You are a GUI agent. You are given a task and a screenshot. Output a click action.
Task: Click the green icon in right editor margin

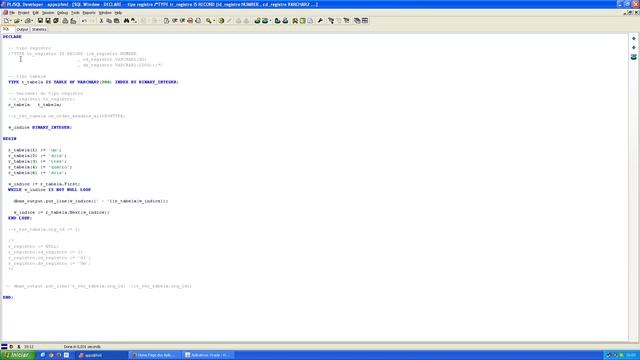click(x=633, y=57)
